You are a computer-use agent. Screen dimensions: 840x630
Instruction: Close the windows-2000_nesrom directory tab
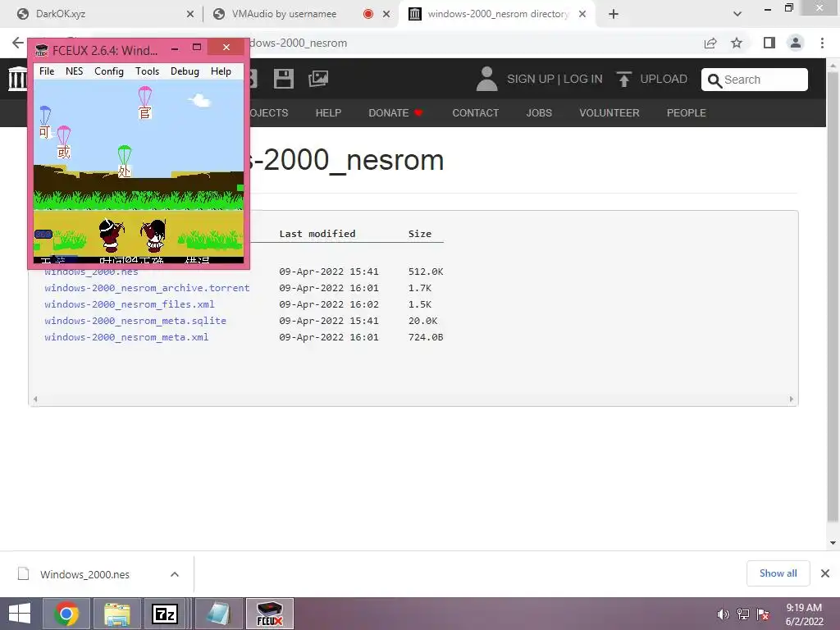[x=582, y=15]
